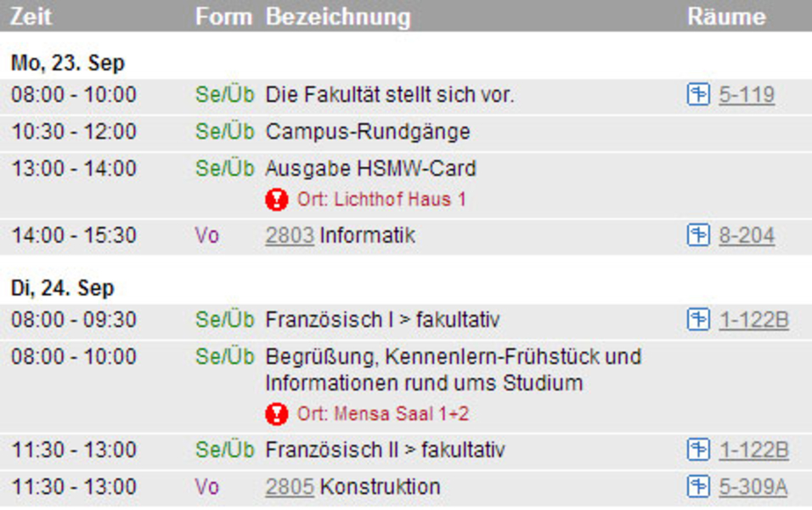
Task: Open module 2805 Konstruktion link
Action: pos(290,487)
